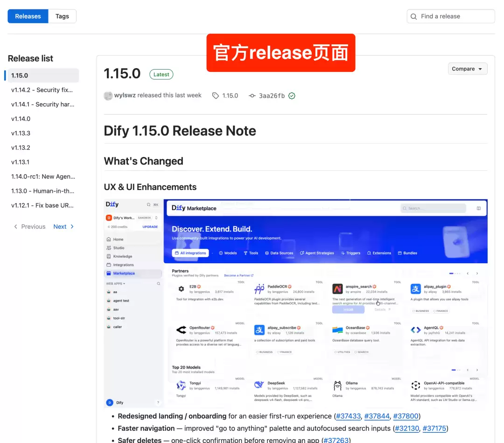Click the PaddleOCR plugin logo

(x=259, y=288)
